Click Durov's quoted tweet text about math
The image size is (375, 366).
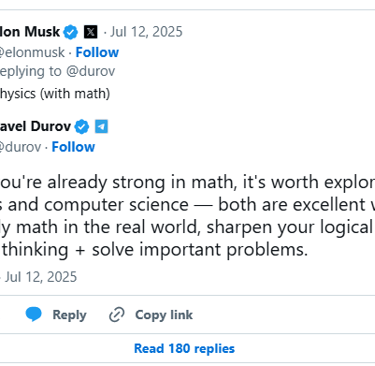click(x=187, y=216)
